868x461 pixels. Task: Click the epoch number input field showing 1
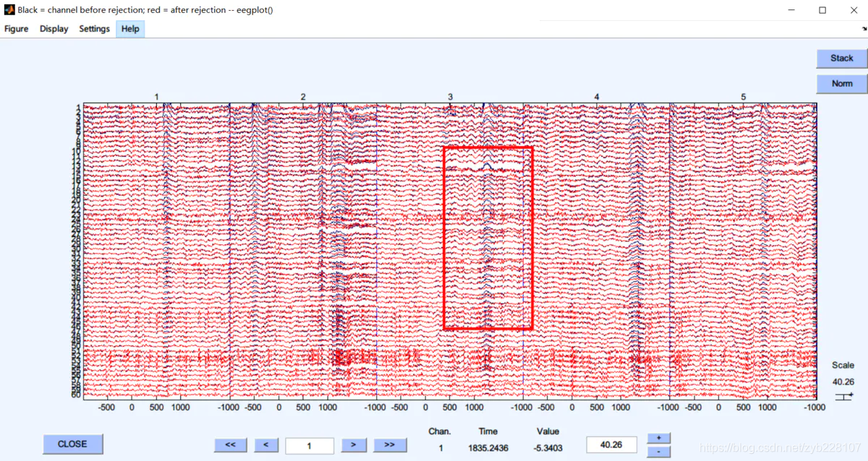click(x=310, y=446)
